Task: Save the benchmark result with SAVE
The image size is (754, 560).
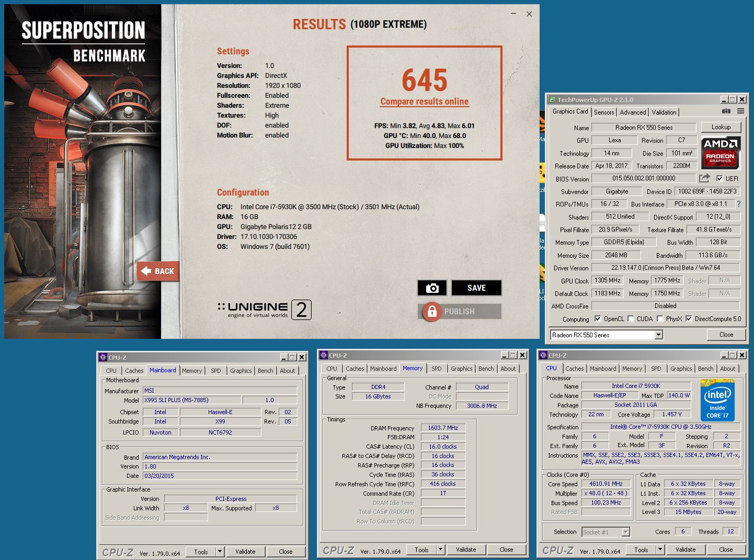Action: 476,288
